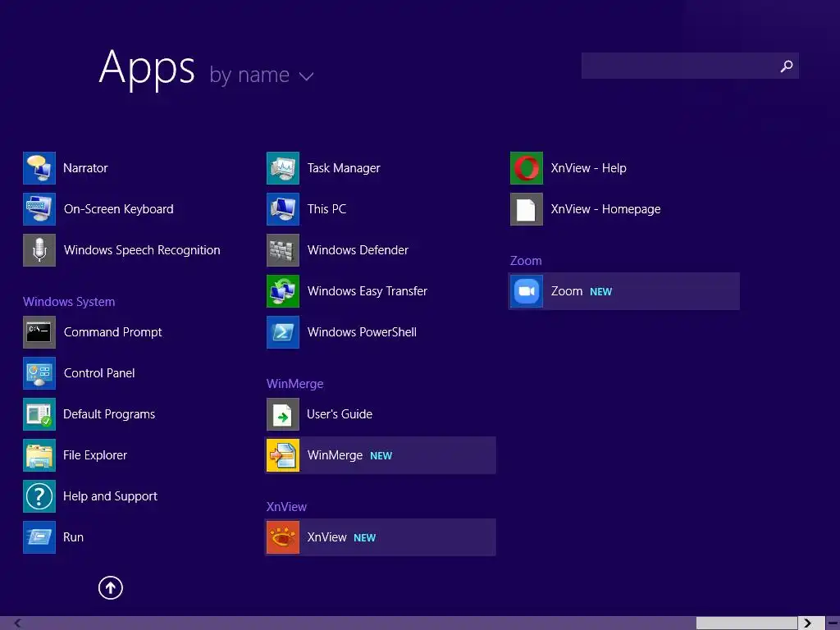The height and width of the screenshot is (630, 840).
Task: Click 'Windows Defender' label text
Action: pyautogui.click(x=358, y=250)
